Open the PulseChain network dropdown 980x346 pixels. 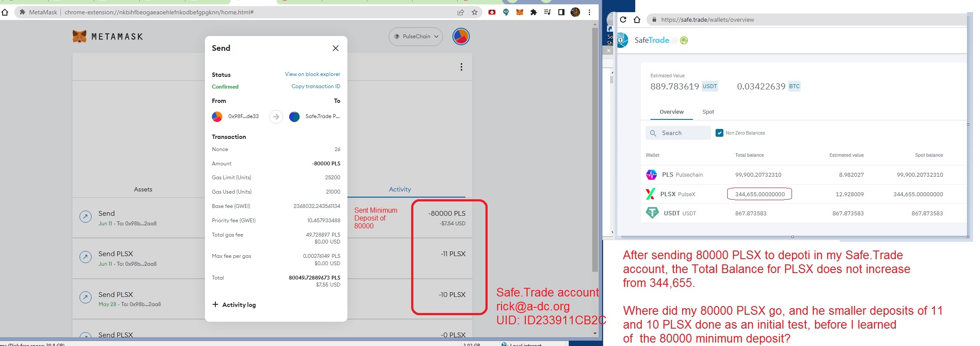(x=416, y=36)
